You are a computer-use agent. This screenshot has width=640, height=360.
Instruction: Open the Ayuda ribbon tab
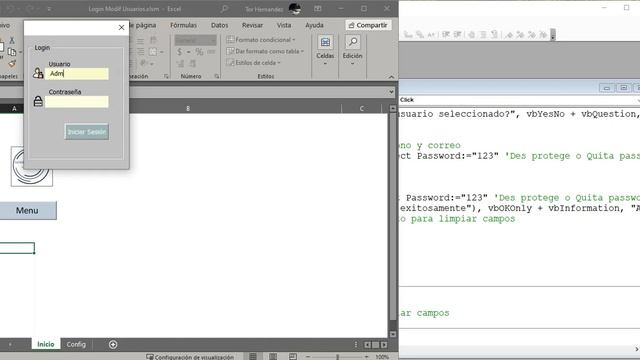point(314,25)
